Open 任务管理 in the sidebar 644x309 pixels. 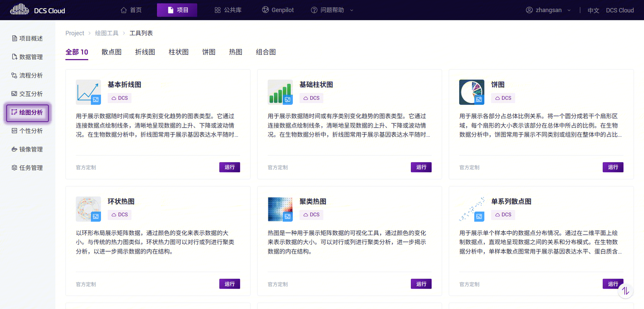(x=27, y=168)
